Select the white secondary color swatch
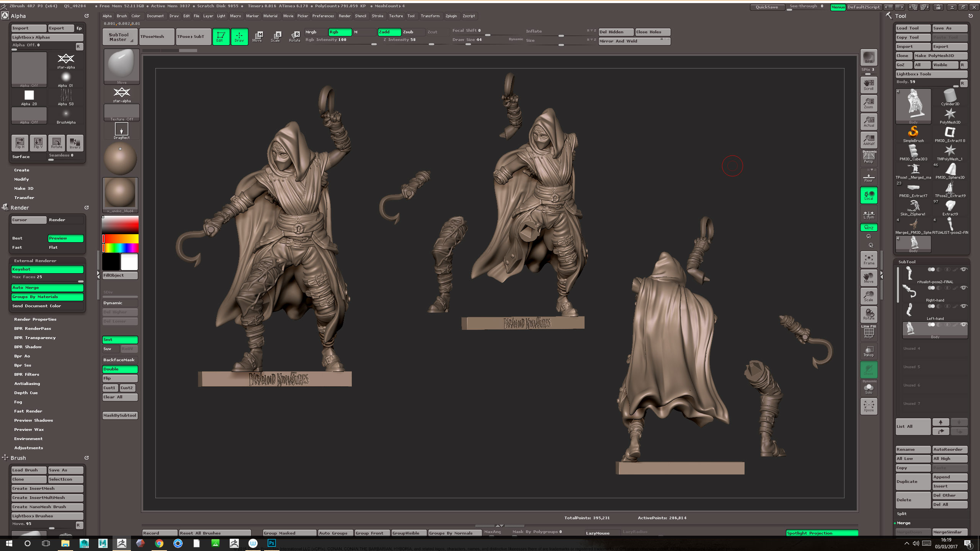The width and height of the screenshot is (980, 551). click(129, 262)
